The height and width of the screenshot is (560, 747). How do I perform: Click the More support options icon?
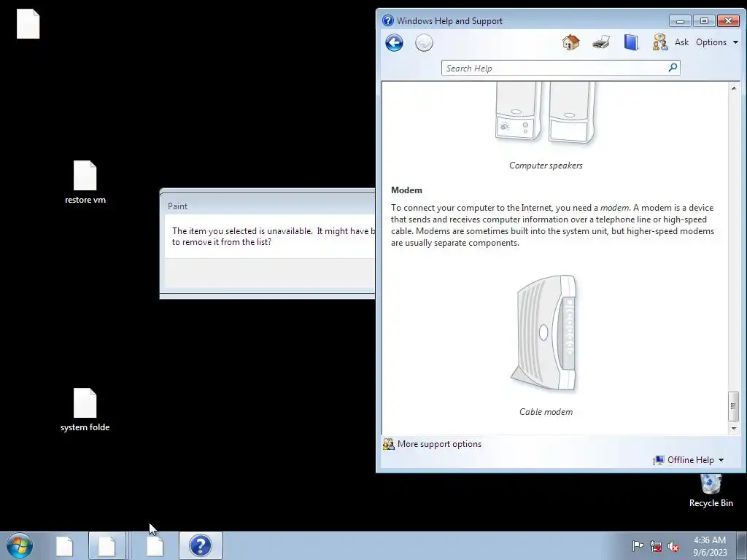pyautogui.click(x=388, y=444)
